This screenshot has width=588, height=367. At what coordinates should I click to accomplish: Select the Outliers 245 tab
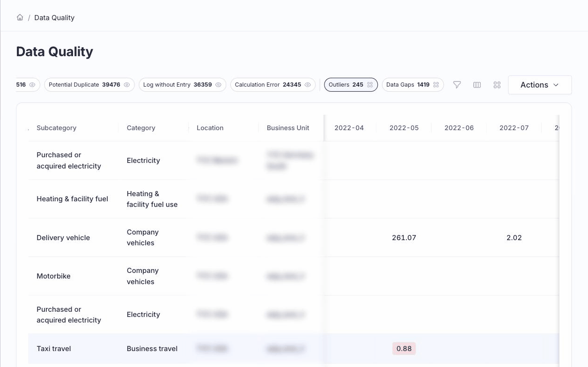[351, 85]
